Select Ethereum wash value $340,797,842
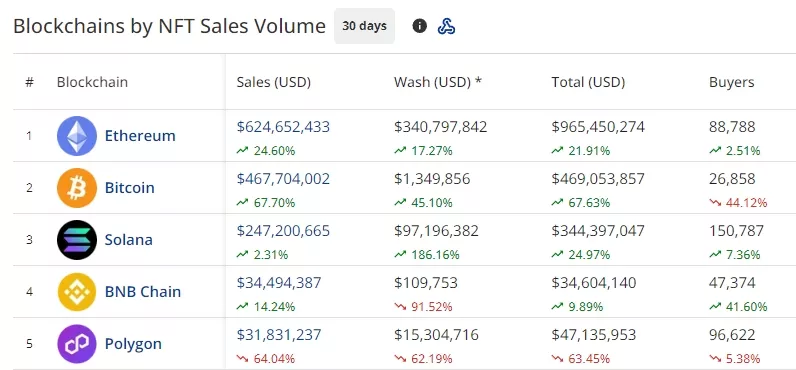 (441, 127)
